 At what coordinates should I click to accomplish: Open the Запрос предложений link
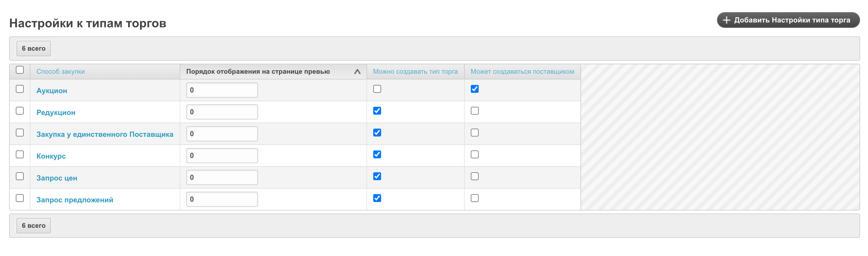click(x=74, y=200)
